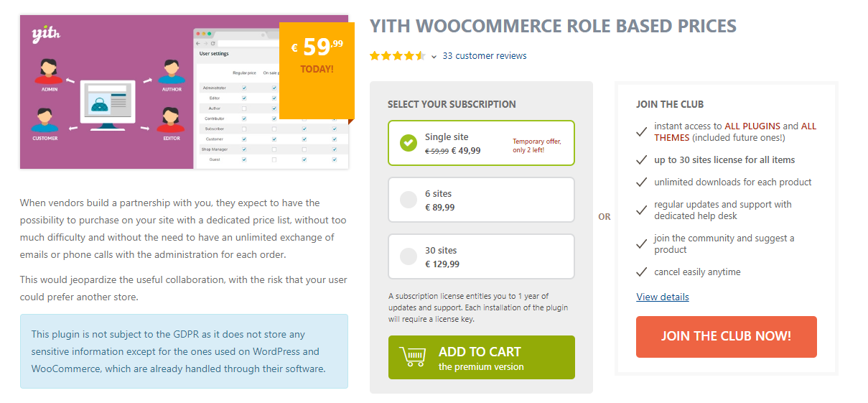868x403 pixels.
Task: Open the View details link
Action: tap(662, 297)
